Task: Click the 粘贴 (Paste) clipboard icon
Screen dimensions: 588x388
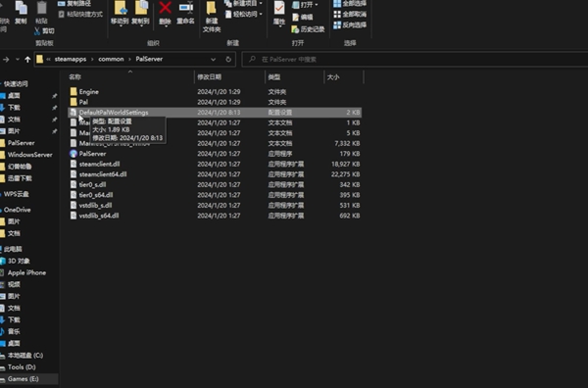Action: click(41, 13)
